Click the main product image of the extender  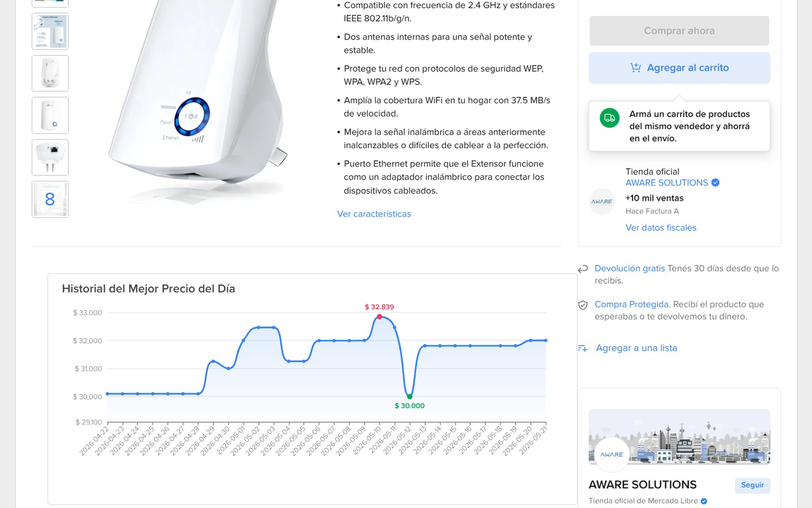pyautogui.click(x=198, y=102)
